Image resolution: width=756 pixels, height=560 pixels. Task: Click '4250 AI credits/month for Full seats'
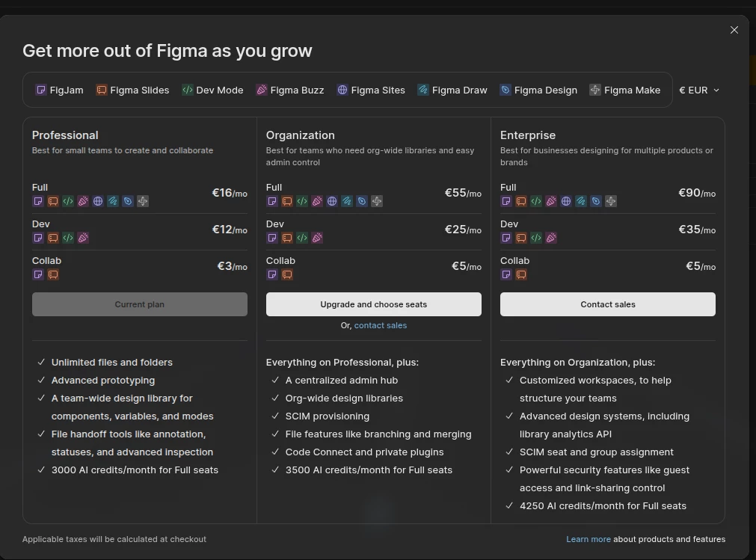(603, 506)
